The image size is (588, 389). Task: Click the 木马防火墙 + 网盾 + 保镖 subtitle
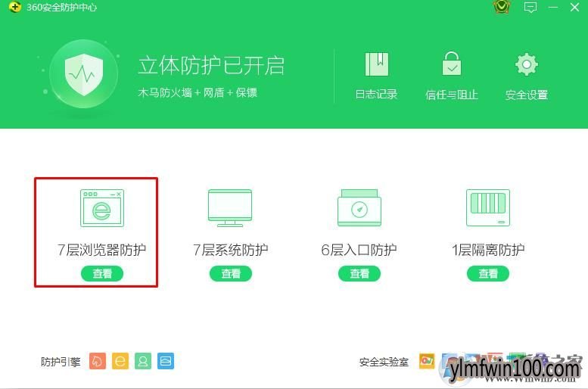point(198,92)
